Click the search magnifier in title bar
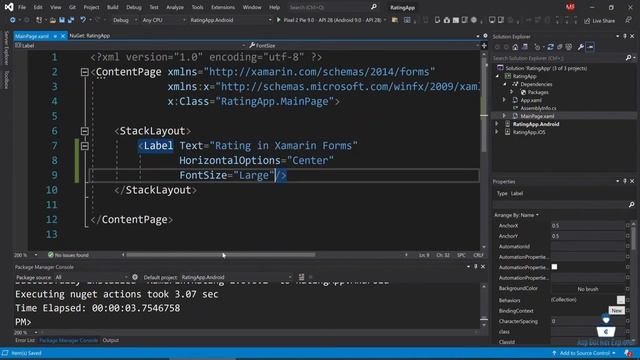Image resolution: width=640 pixels, height=360 pixels. click(x=373, y=7)
